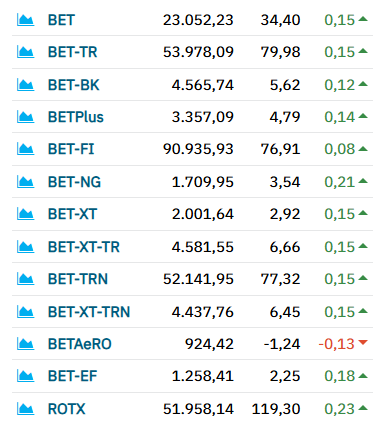The width and height of the screenshot is (385, 426).
Task: Select the BET-FI value 90.935,93
Action: 198,149
